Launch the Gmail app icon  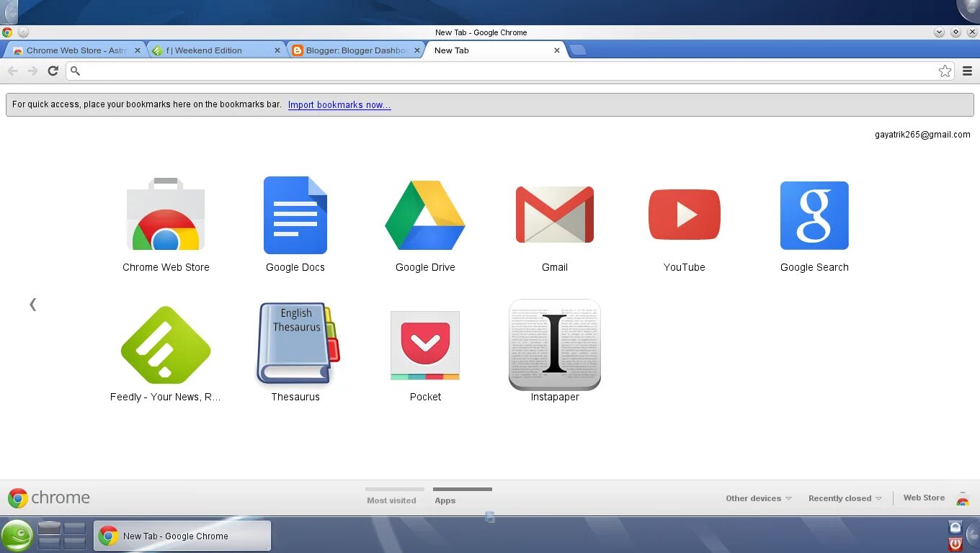[555, 215]
